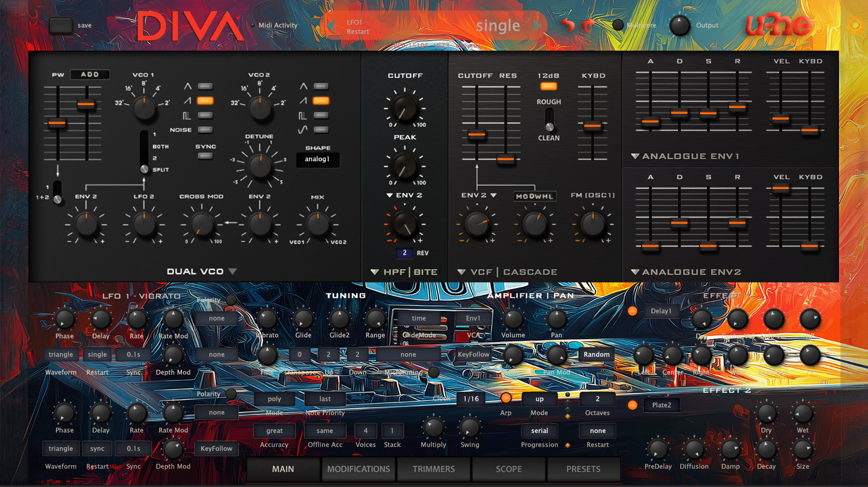868x487 pixels.
Task: Open the SCOPE tab
Action: [509, 469]
